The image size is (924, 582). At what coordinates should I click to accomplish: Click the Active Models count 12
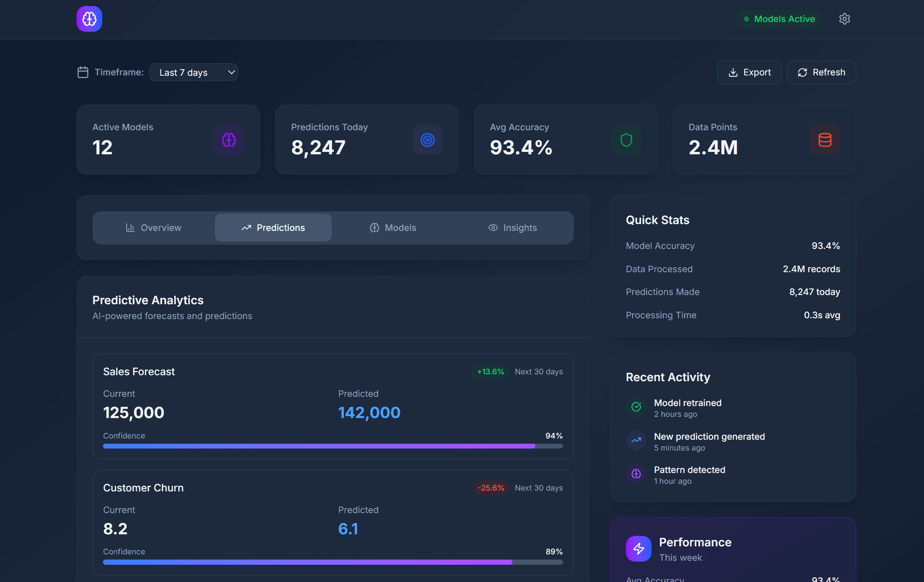coord(103,147)
